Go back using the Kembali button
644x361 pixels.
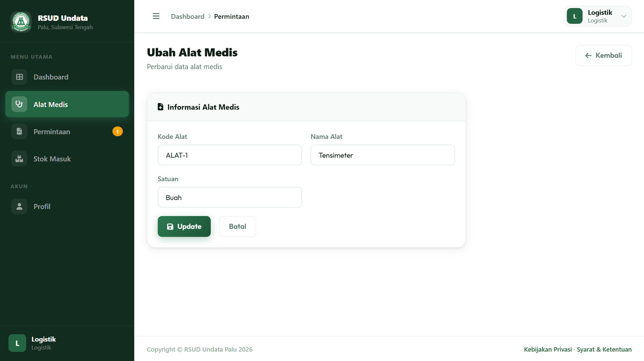pyautogui.click(x=604, y=55)
